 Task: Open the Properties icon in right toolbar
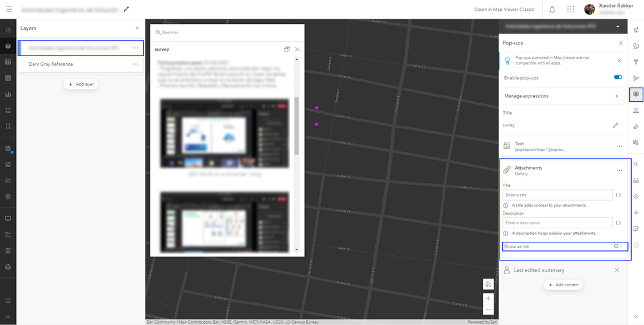[x=636, y=30]
